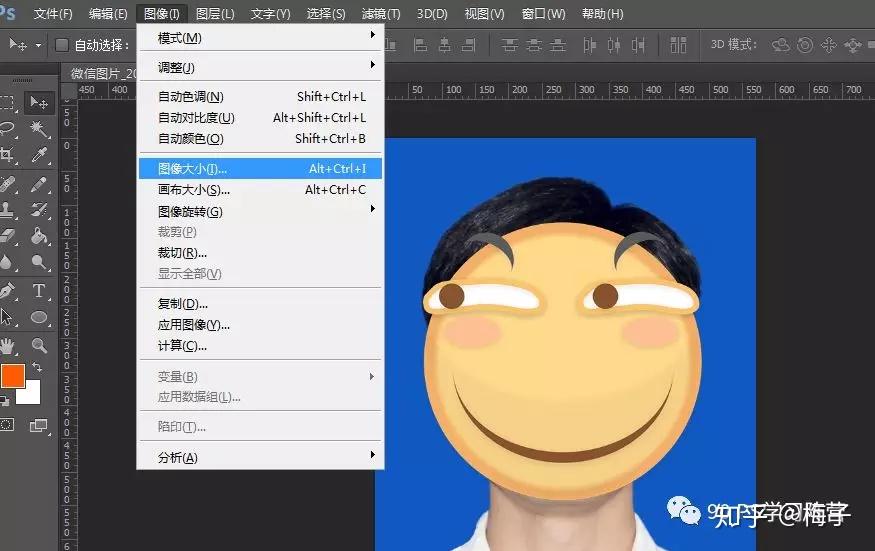Select the History Brush tool
Image resolution: width=875 pixels, height=551 pixels.
(x=39, y=210)
